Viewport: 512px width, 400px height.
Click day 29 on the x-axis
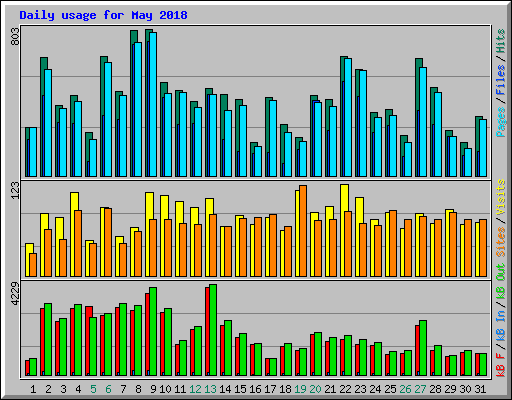(450, 389)
